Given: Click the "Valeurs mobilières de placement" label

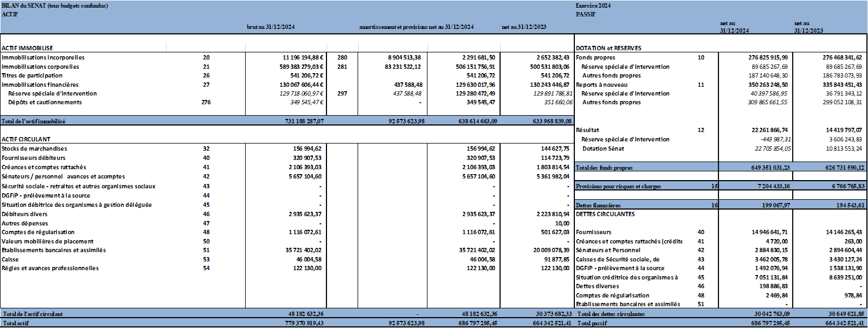Looking at the screenshot, I should tap(47, 241).
